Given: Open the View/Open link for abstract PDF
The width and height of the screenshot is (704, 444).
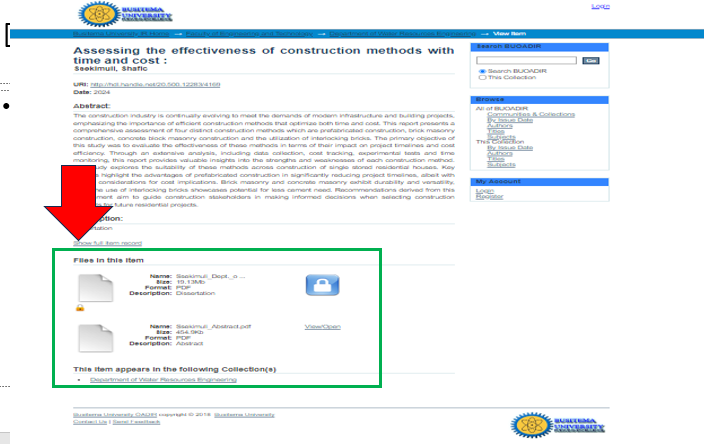Looking at the screenshot, I should [x=322, y=327].
